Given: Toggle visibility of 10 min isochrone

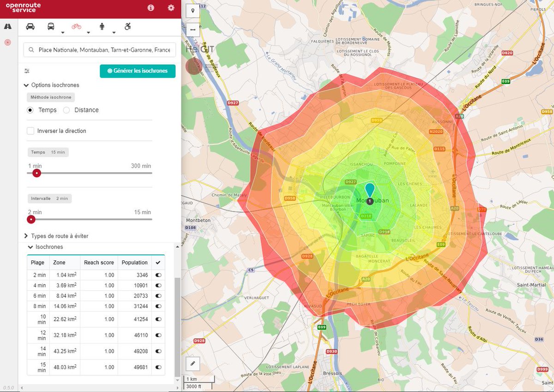Looking at the screenshot, I should tap(158, 319).
